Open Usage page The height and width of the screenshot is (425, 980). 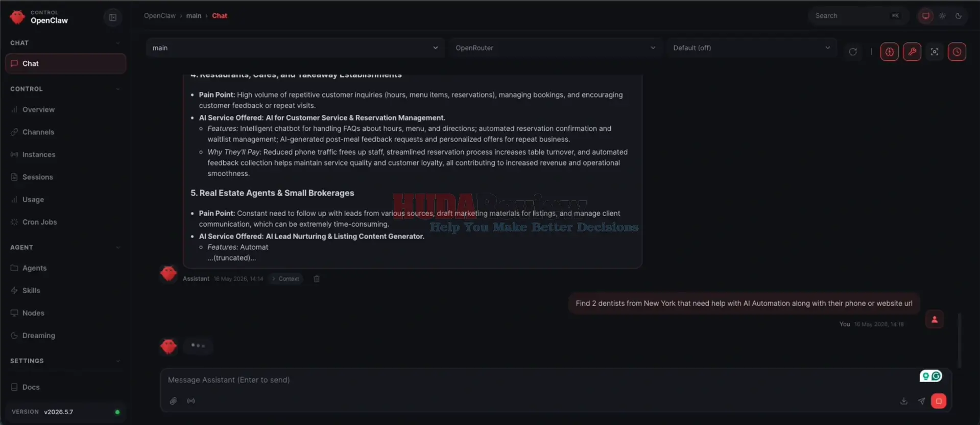[x=66, y=199]
